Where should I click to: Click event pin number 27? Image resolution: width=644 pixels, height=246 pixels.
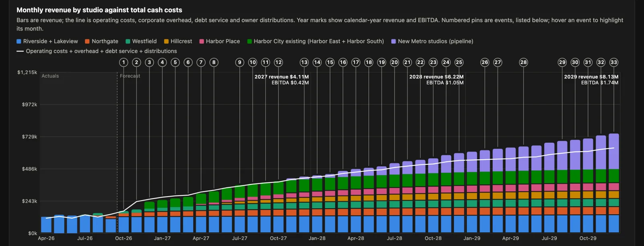click(498, 62)
